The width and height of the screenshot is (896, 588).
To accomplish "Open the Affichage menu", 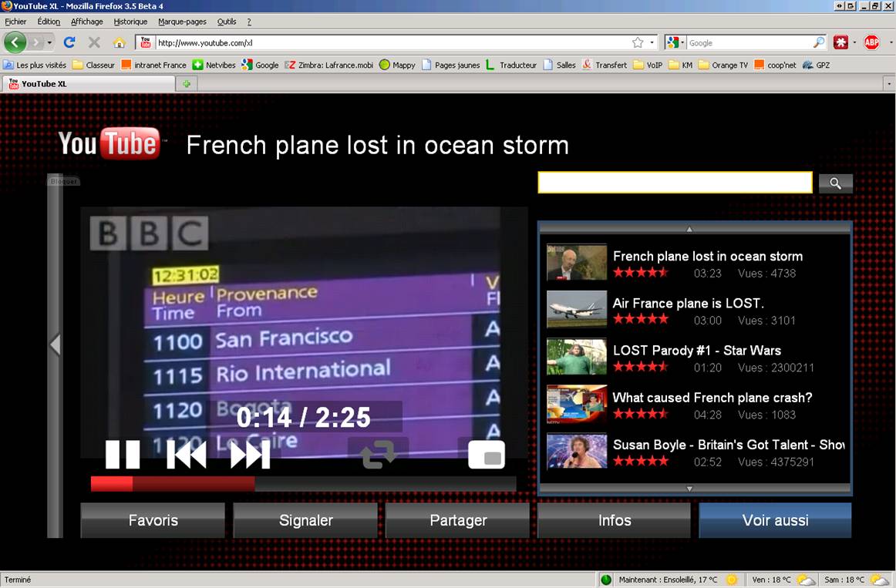I will [x=87, y=22].
